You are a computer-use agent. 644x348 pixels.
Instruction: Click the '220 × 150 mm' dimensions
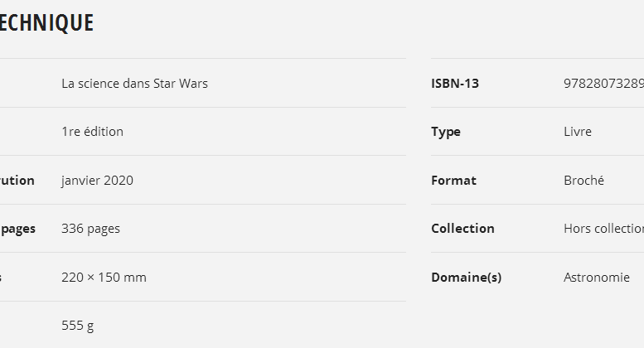tap(104, 277)
